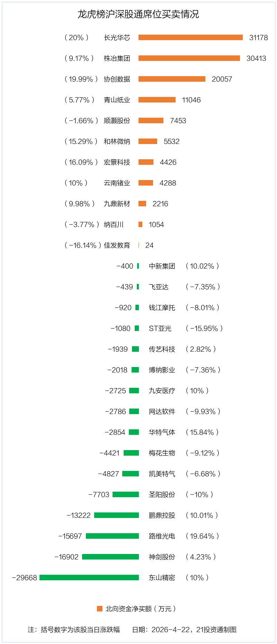This screenshot has width=277, height=644.
Task: Click the value 11046 next to 青山纸业
Action: (191, 100)
